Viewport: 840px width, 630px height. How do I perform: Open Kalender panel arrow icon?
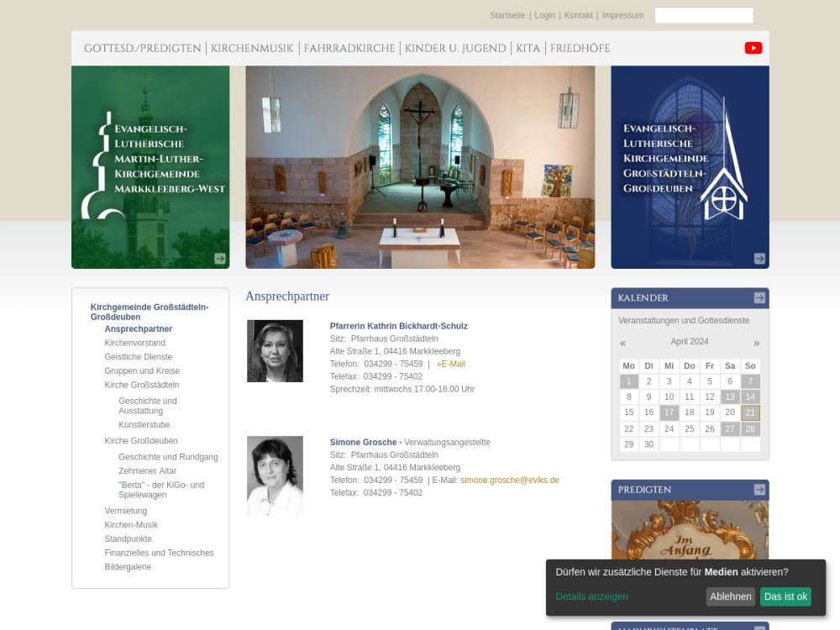[x=759, y=298]
